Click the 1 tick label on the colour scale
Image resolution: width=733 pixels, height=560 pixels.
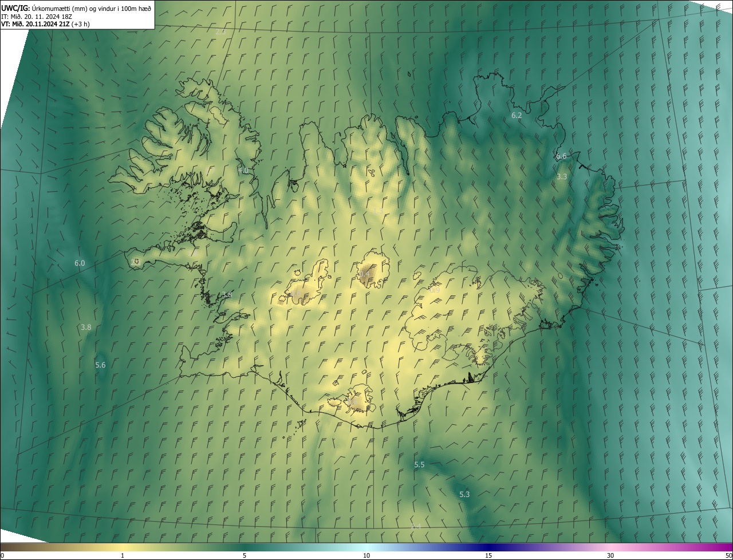[x=123, y=556]
